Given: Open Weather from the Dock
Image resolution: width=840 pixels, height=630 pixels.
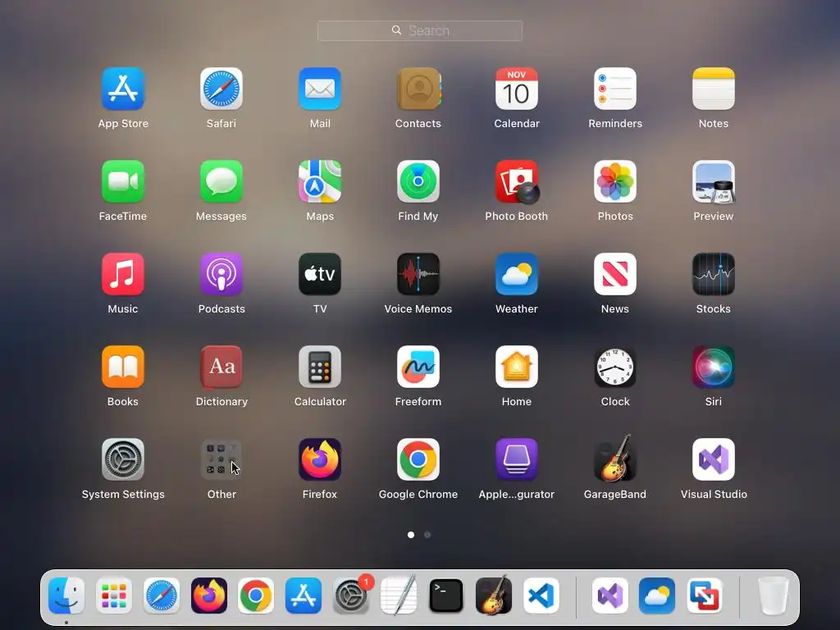Looking at the screenshot, I should (x=657, y=596).
